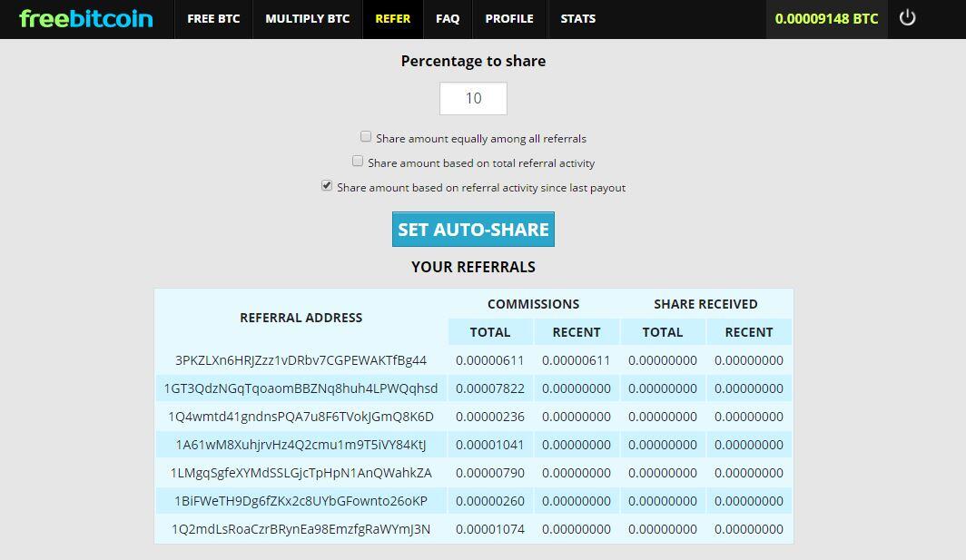966x560 pixels.
Task: Click the Commissions RECENT column header
Action: tap(577, 332)
